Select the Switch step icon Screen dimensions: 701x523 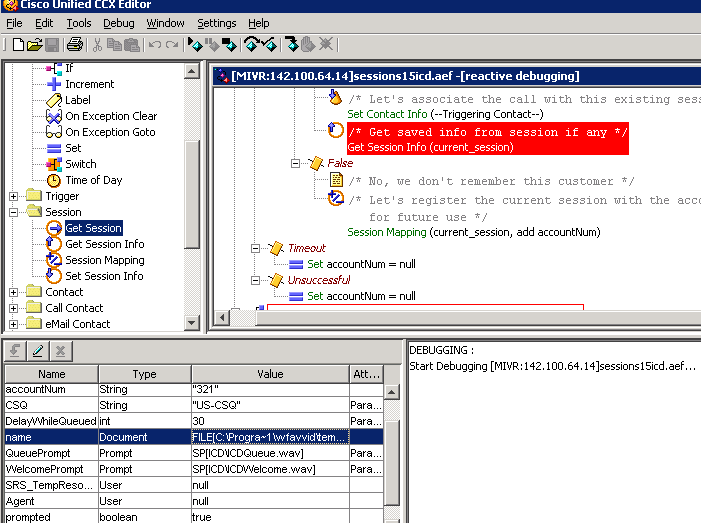(x=54, y=164)
